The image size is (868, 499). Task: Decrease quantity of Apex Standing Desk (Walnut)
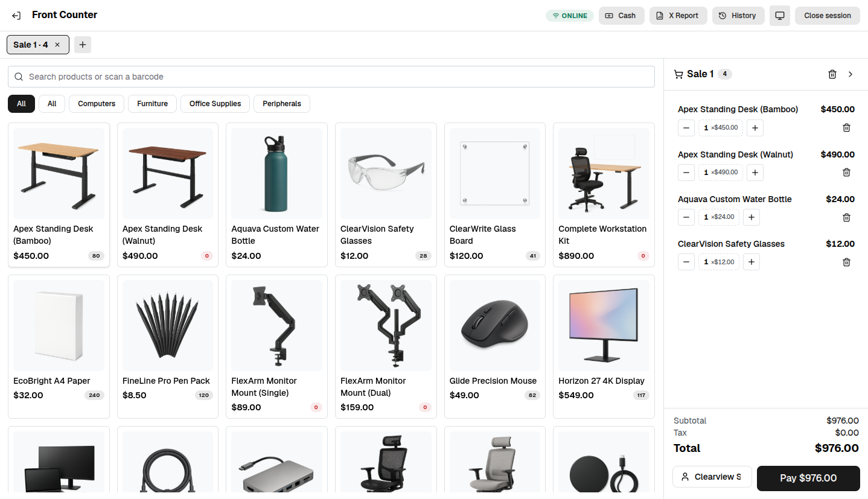tap(686, 173)
